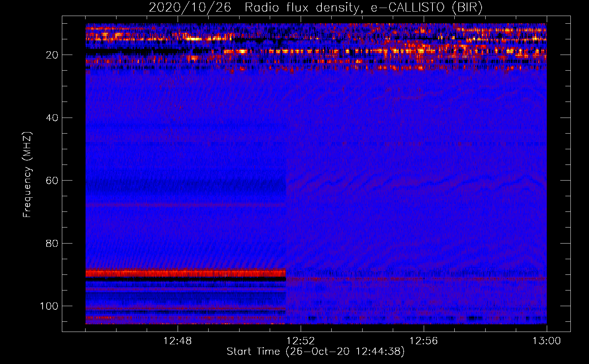
Task: Click the black band just below the red 90 MHz band
Action: click(186, 279)
